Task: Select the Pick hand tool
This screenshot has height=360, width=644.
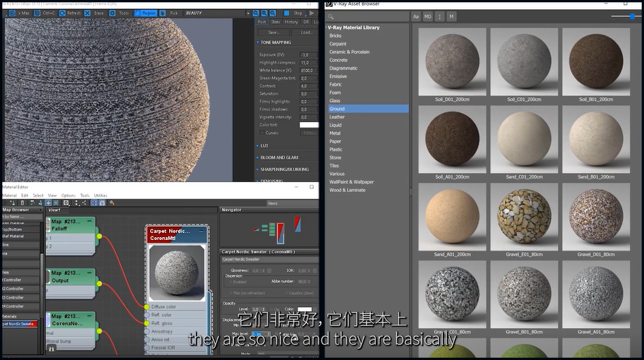Action: pyautogui.click(x=163, y=13)
